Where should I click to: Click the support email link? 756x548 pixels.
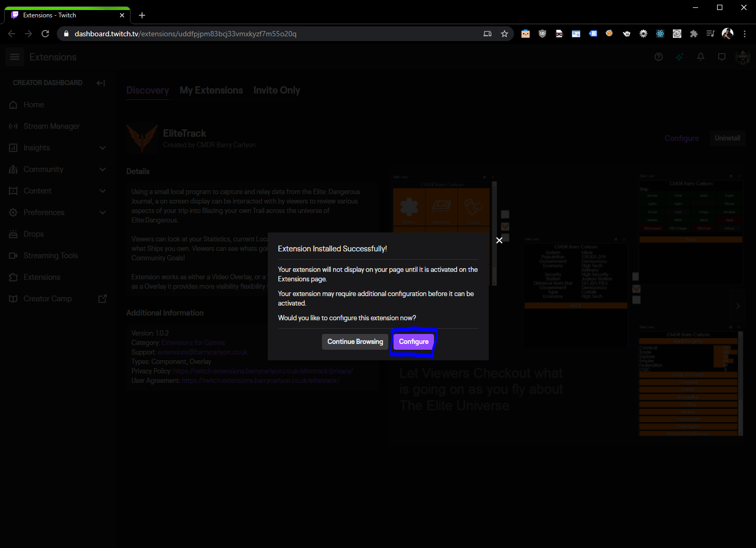[x=203, y=352]
